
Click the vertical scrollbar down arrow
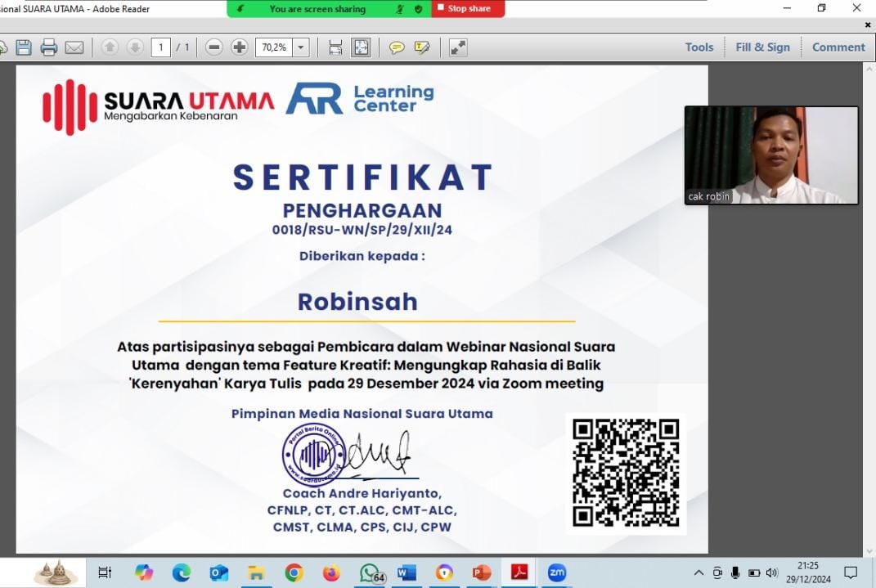click(x=869, y=551)
